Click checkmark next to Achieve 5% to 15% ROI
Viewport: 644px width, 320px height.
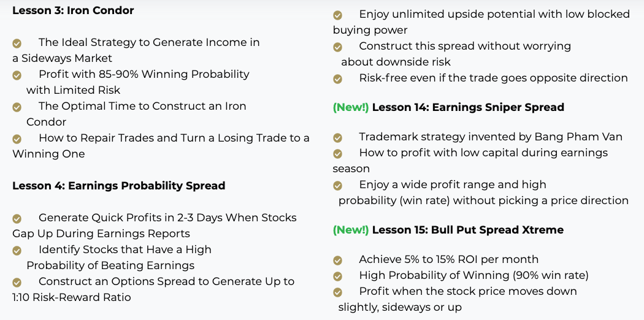pyautogui.click(x=337, y=261)
